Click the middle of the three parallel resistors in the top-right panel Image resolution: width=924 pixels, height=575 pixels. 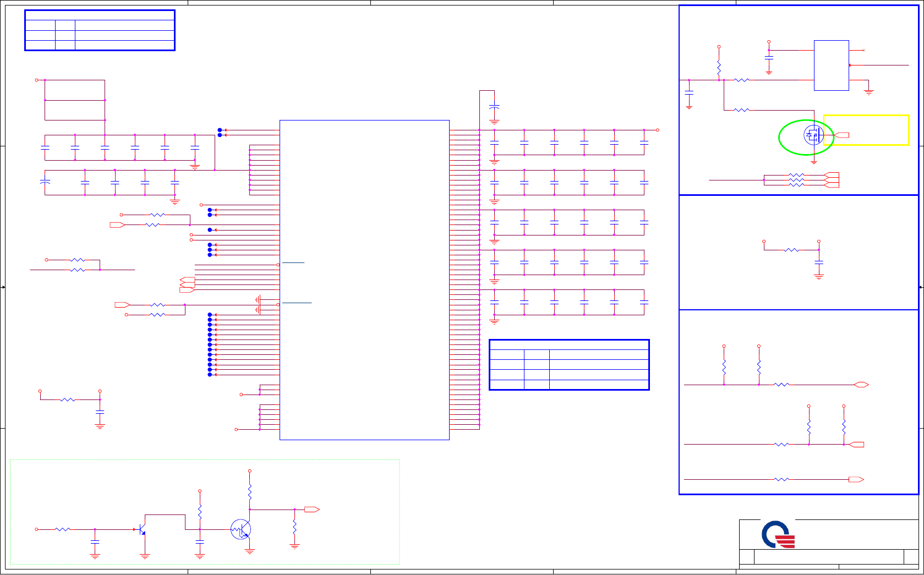tap(796, 180)
